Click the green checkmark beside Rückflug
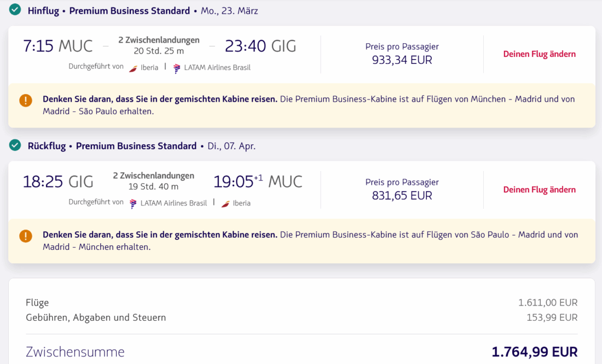Image resolution: width=602 pixels, height=364 pixels. tap(15, 145)
